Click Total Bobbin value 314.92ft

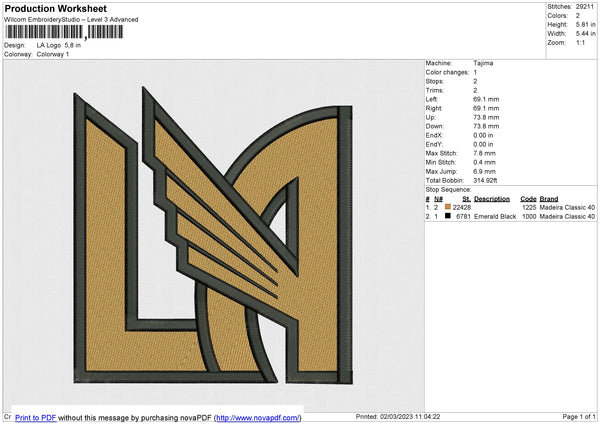pyautogui.click(x=485, y=180)
